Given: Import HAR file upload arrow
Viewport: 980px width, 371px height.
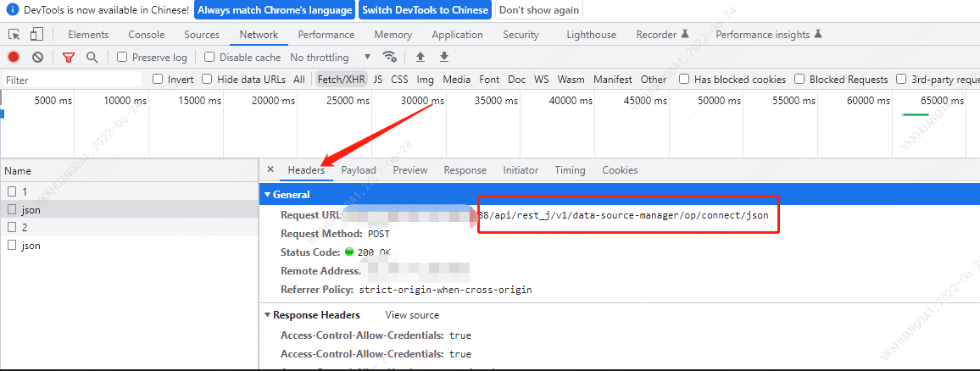Looking at the screenshot, I should pos(420,58).
